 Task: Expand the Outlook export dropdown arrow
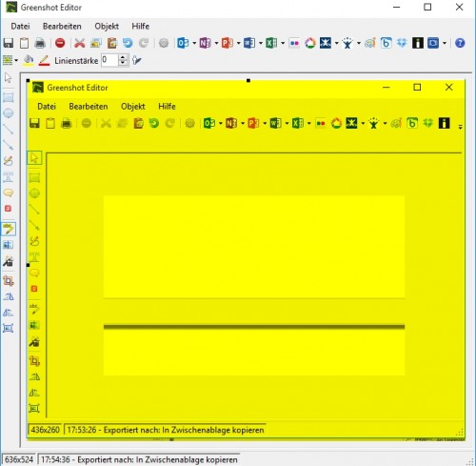[x=194, y=43]
